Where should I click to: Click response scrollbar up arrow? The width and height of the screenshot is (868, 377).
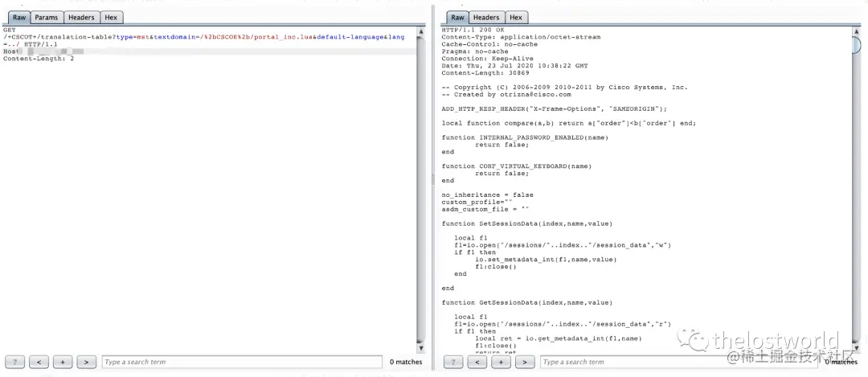point(858,31)
